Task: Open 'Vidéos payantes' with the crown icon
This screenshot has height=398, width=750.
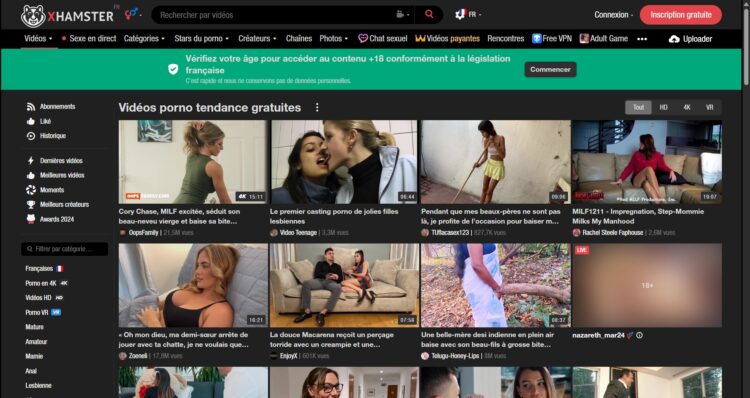Action: click(x=447, y=38)
